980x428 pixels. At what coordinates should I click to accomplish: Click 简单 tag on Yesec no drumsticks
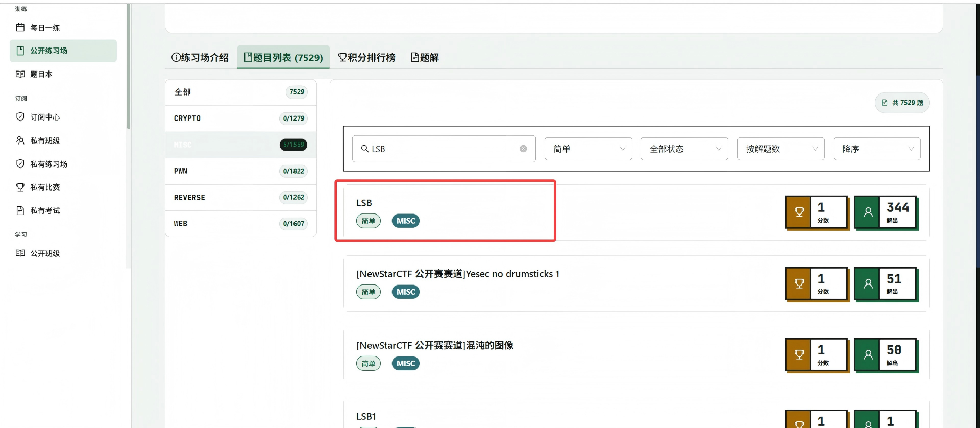point(369,292)
